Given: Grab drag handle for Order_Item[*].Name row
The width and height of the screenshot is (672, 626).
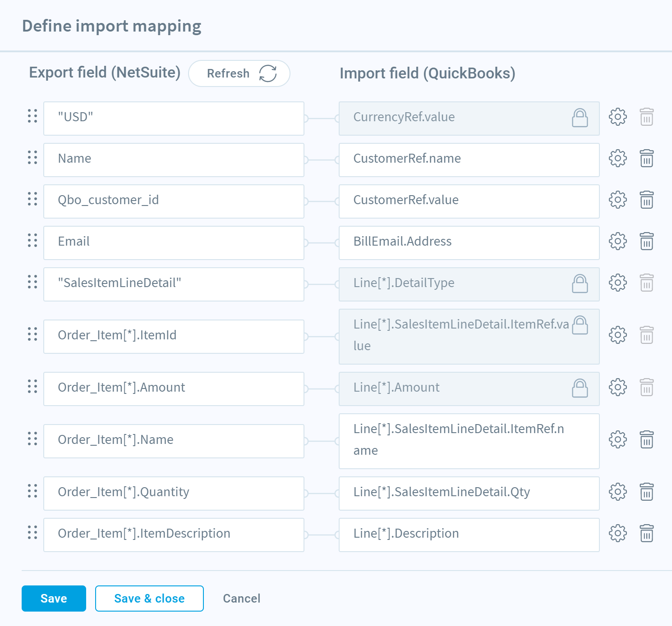Looking at the screenshot, I should tap(32, 439).
